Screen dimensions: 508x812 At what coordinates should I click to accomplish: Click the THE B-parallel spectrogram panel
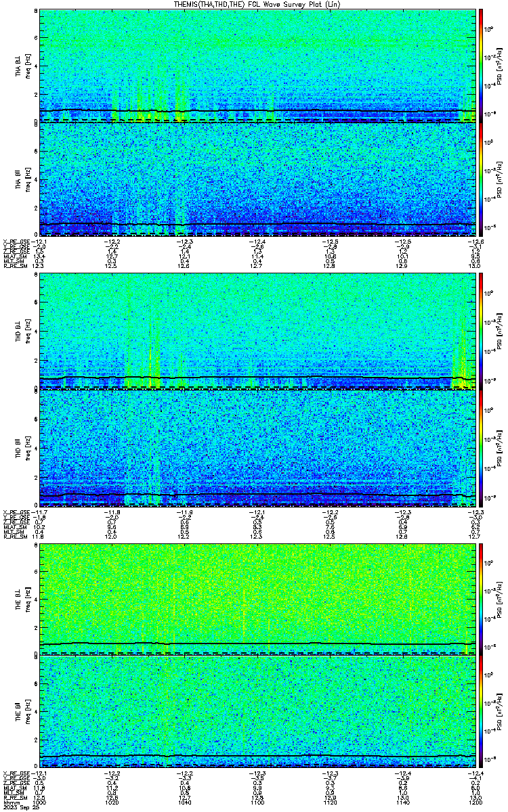click(x=258, y=712)
